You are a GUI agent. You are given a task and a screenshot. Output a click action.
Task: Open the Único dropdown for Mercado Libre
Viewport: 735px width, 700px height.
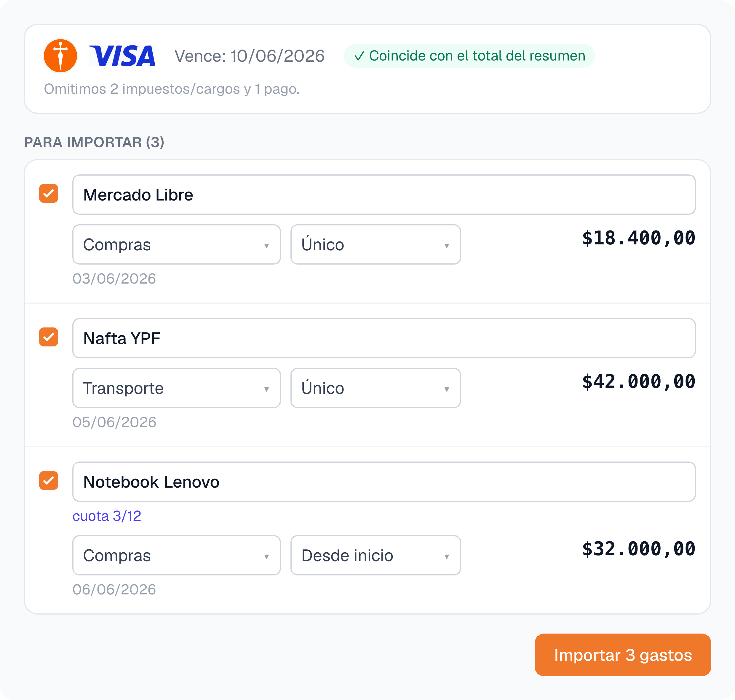click(376, 244)
